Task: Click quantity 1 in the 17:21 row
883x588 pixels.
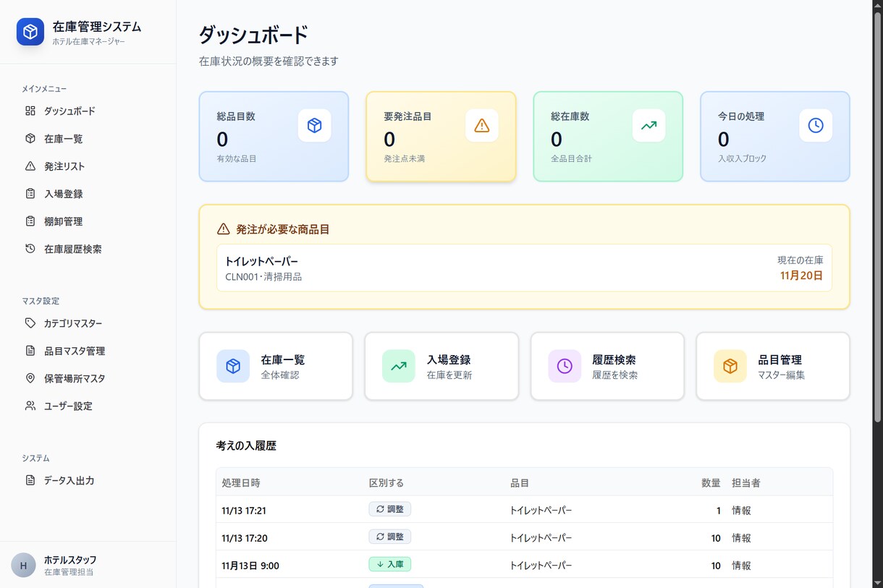Action: coord(718,510)
